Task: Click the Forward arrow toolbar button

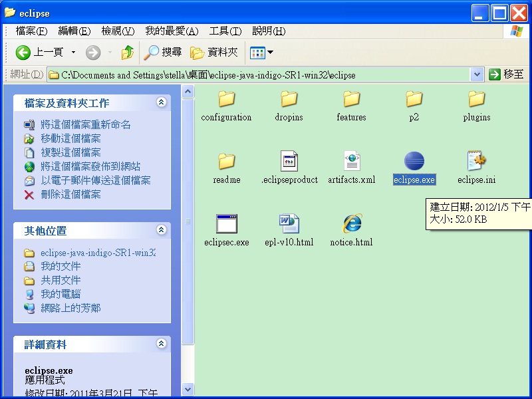Action: click(93, 53)
